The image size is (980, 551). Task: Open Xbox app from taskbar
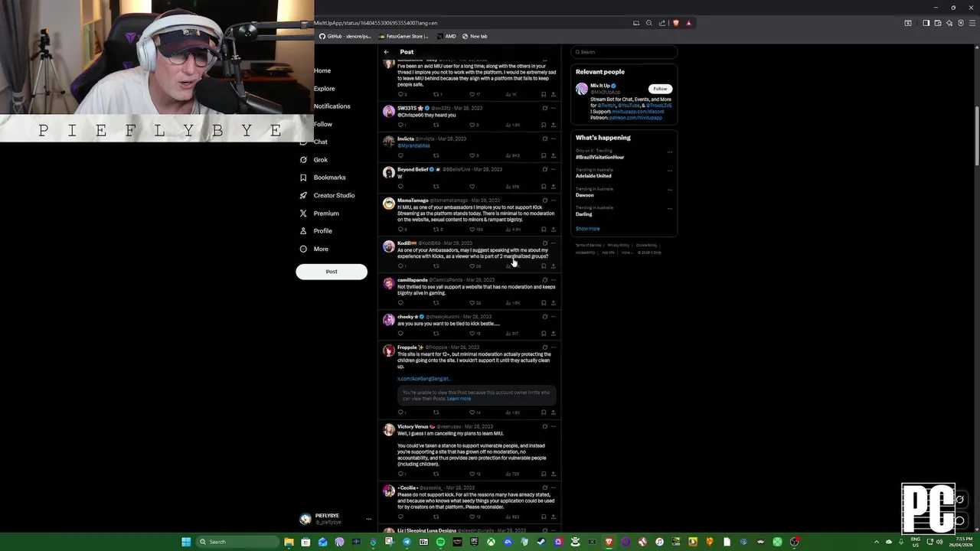(x=491, y=542)
